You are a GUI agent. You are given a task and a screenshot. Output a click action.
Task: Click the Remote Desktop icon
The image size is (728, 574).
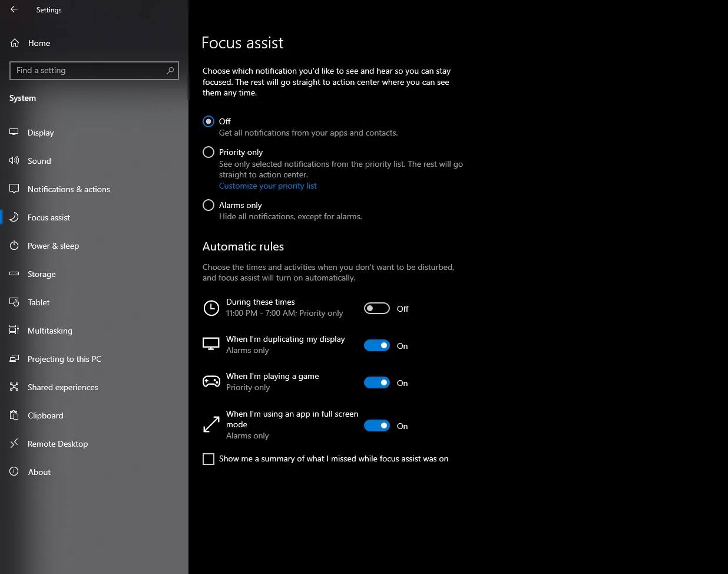click(x=14, y=444)
